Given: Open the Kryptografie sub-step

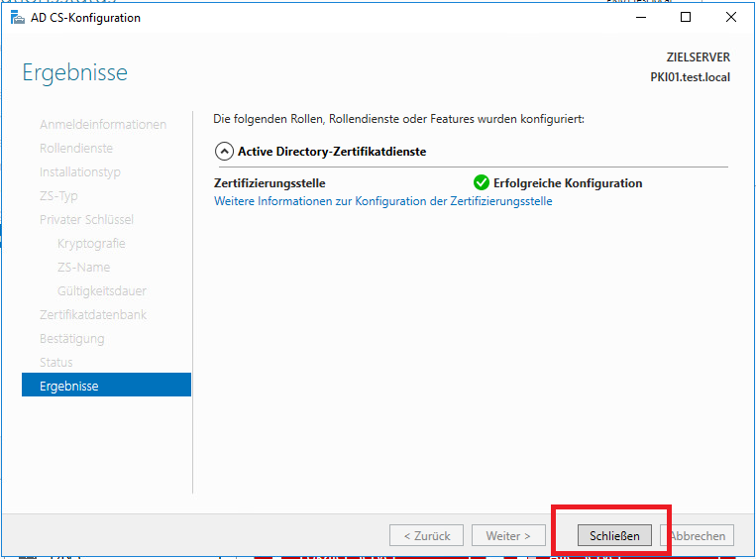Looking at the screenshot, I should [91, 243].
